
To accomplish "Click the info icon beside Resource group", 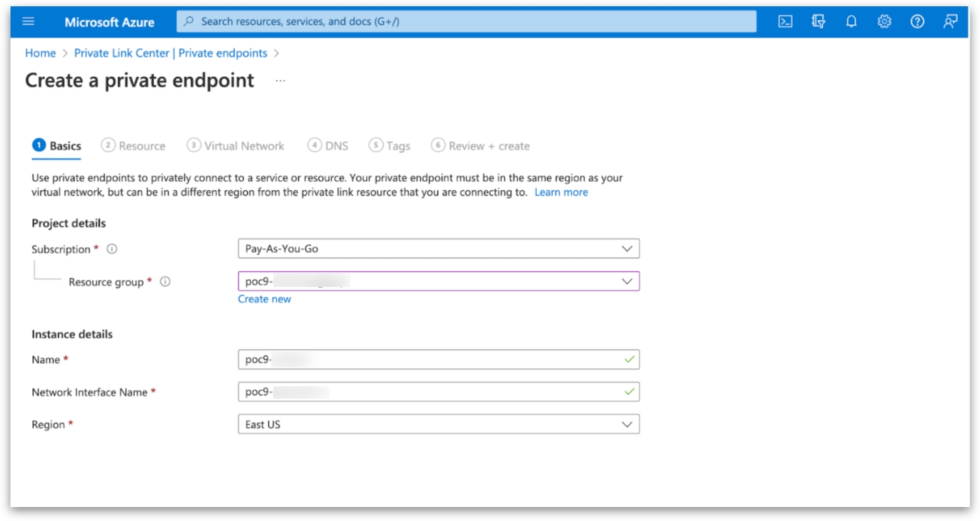I will pos(165,282).
